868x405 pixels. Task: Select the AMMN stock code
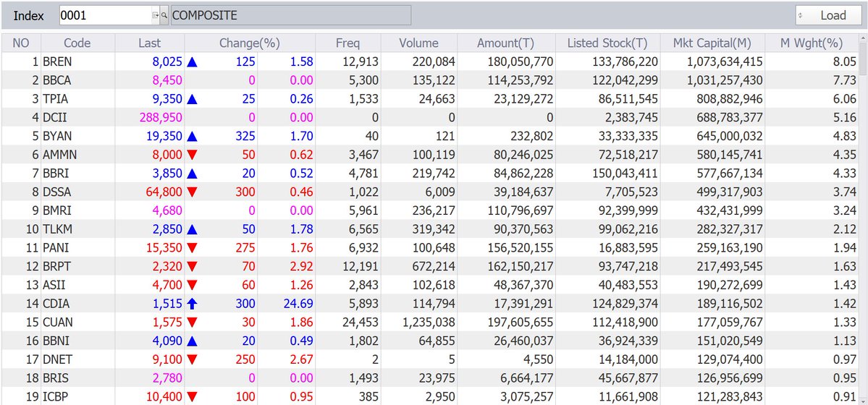[59, 155]
